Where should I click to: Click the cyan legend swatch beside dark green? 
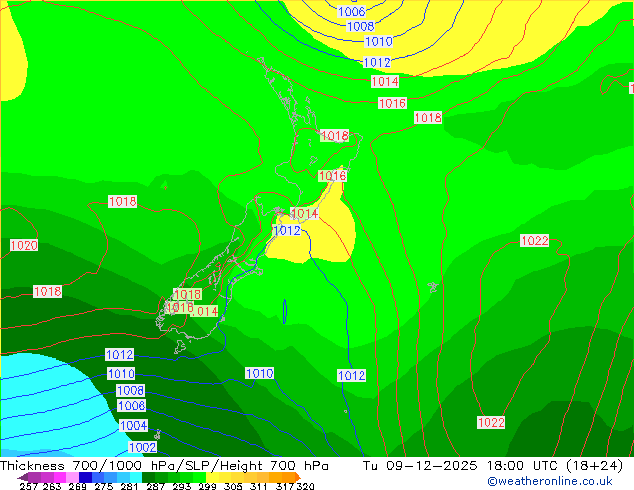click(136, 477)
